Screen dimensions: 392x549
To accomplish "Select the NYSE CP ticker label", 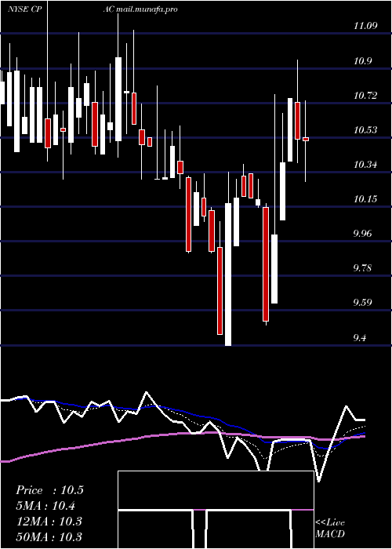I will tap(25, 9).
